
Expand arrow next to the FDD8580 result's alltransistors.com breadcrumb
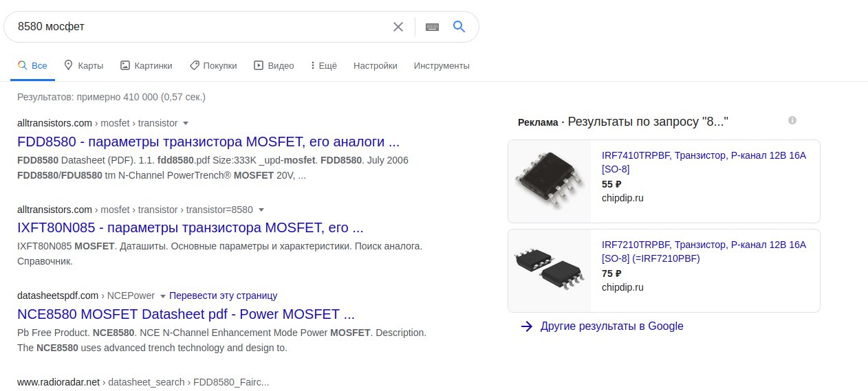(x=186, y=124)
